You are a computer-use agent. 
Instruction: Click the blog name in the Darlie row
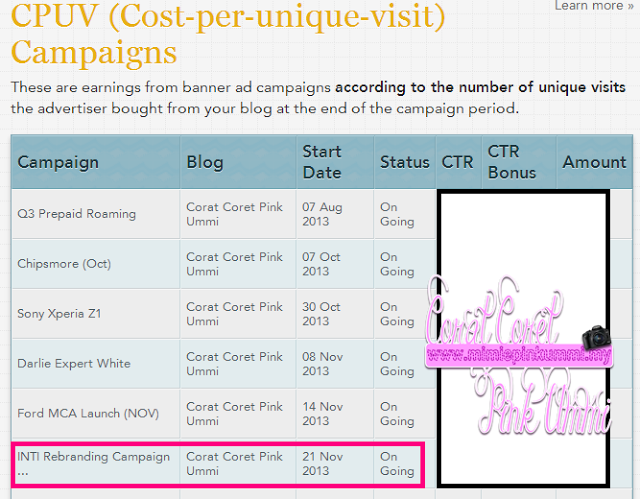pos(234,363)
